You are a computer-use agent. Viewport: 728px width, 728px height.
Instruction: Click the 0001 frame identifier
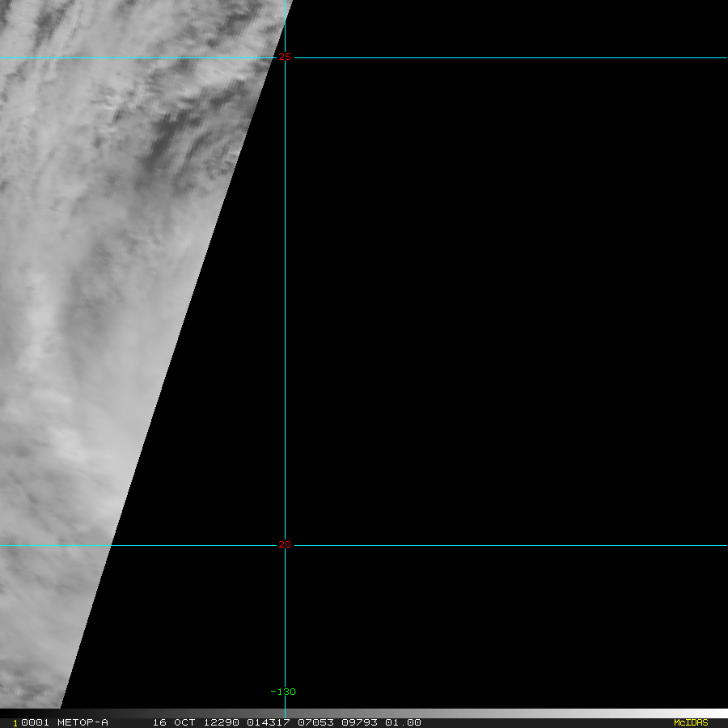(34, 722)
